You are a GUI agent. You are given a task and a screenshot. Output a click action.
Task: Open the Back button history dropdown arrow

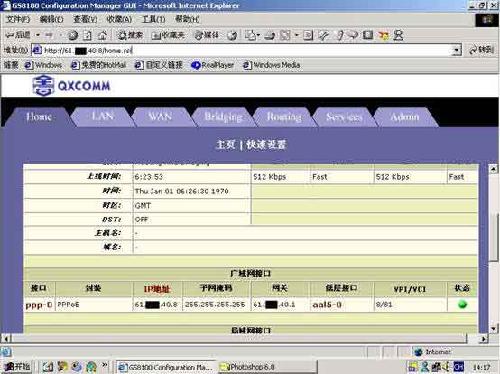click(38, 35)
